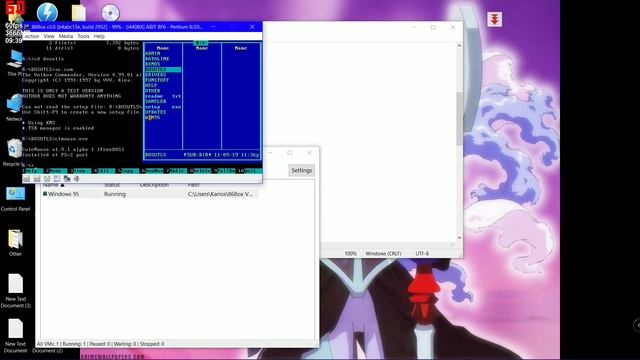Open the Action menu in 86Box
640x360 pixels.
(x=31, y=36)
